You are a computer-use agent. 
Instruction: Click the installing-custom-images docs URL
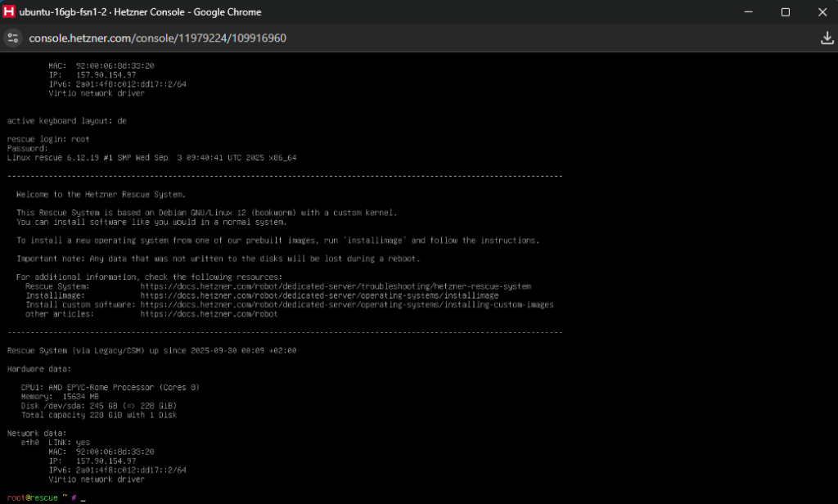[x=347, y=304]
